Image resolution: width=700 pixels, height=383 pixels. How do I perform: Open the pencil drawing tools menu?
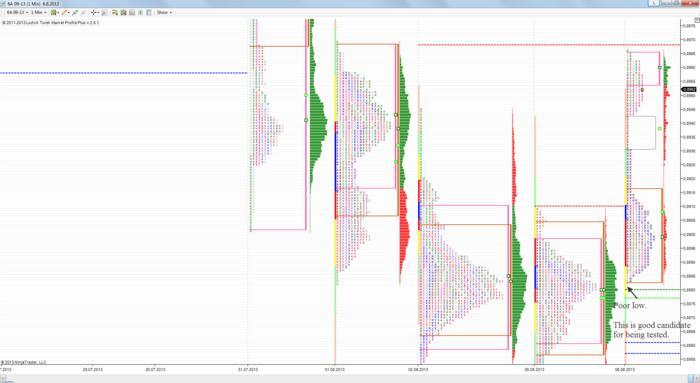(65, 12)
